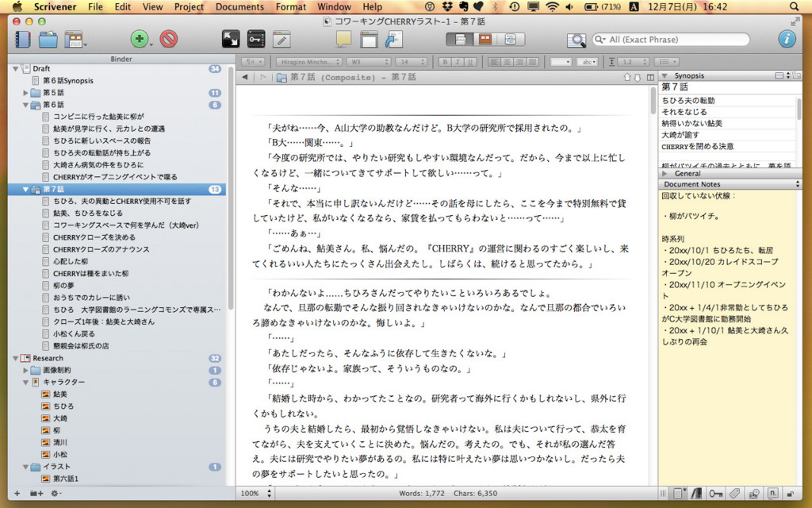The image size is (812, 508).
Task: Select CHERRYクローズを決める document
Action: coord(94,237)
